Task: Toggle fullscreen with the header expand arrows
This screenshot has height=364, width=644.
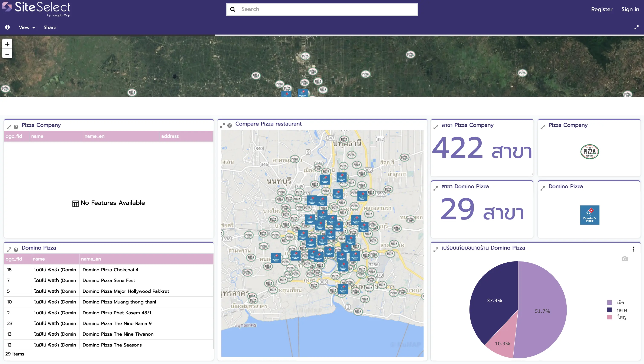Action: [636, 27]
